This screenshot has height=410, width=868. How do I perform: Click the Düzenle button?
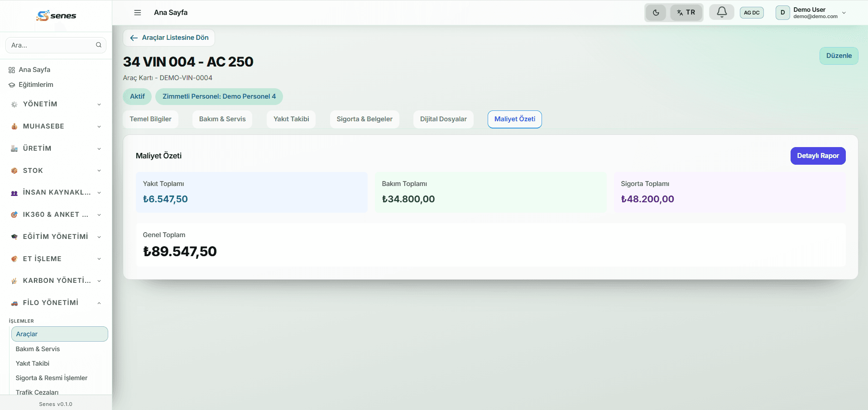(x=839, y=56)
